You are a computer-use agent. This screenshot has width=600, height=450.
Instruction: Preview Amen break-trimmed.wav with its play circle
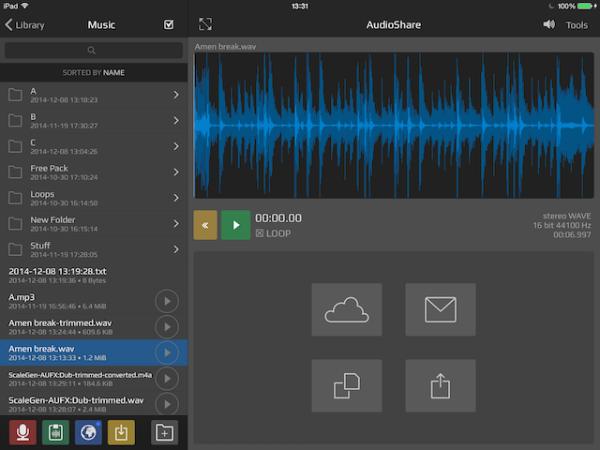(167, 327)
